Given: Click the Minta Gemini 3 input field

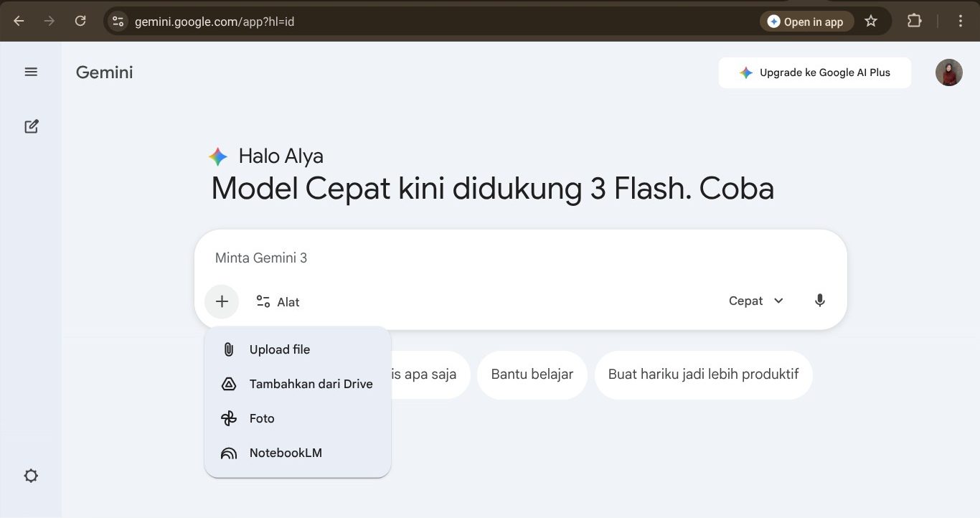Looking at the screenshot, I should 359,257.
